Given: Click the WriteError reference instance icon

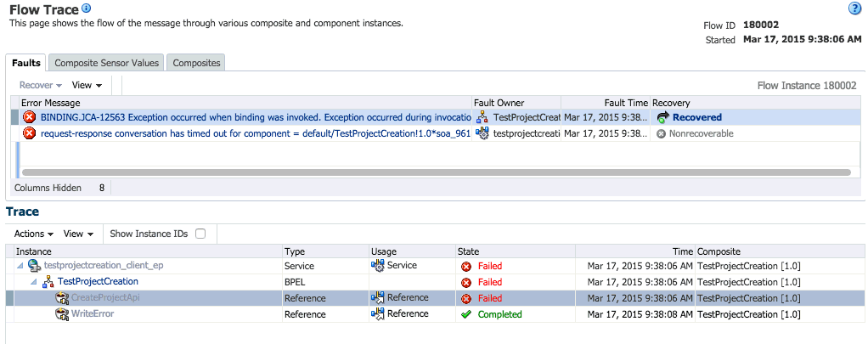Looking at the screenshot, I should click(62, 314).
